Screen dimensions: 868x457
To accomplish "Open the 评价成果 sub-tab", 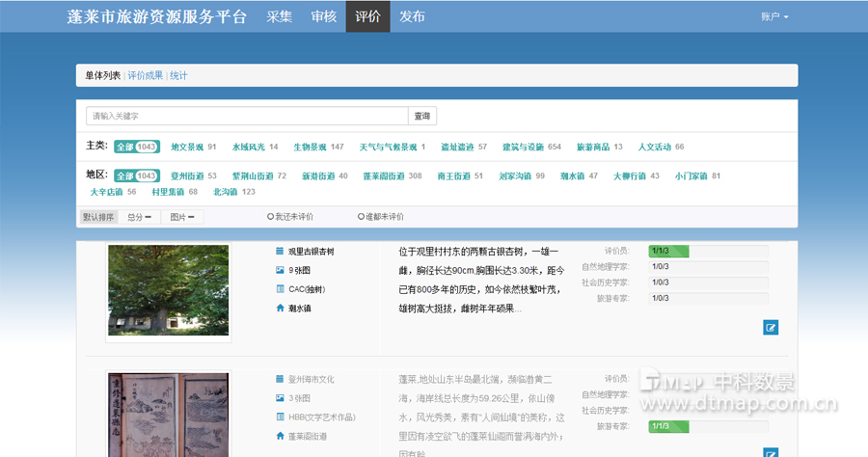I will coord(146,75).
